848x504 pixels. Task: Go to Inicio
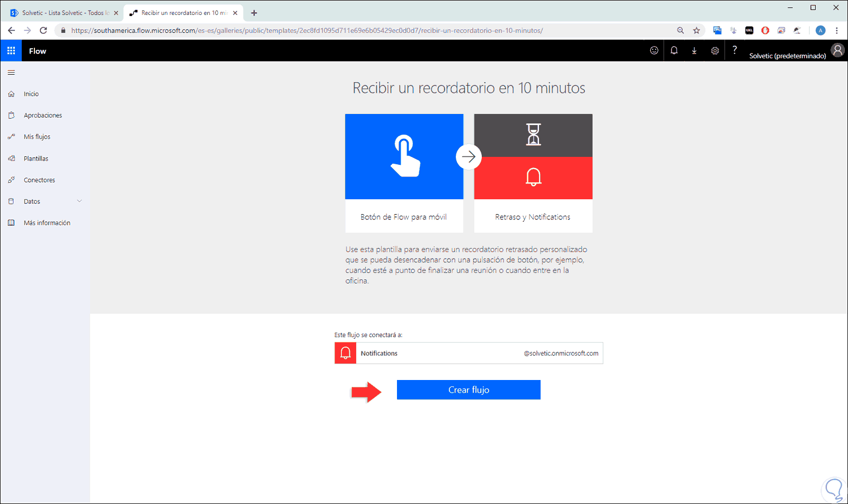click(x=31, y=94)
